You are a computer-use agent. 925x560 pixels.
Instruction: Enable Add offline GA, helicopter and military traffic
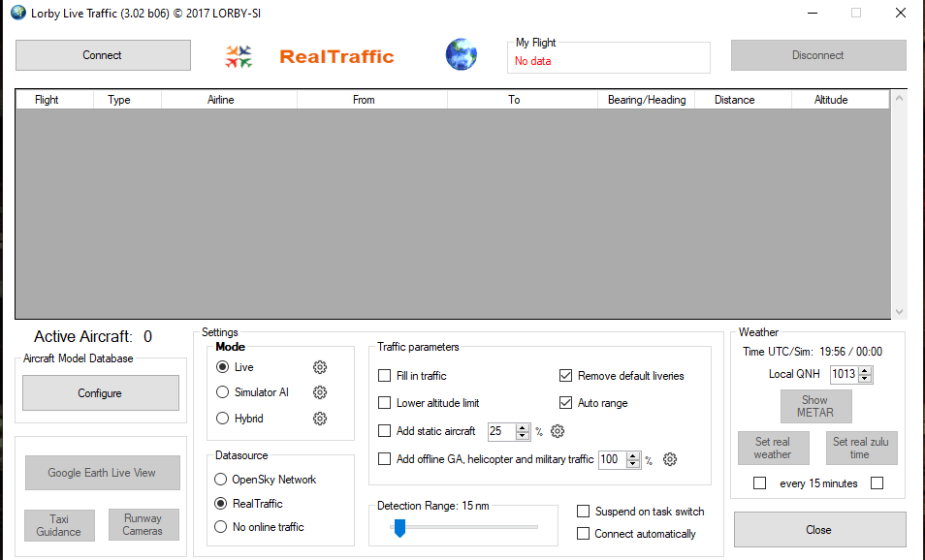[384, 458]
